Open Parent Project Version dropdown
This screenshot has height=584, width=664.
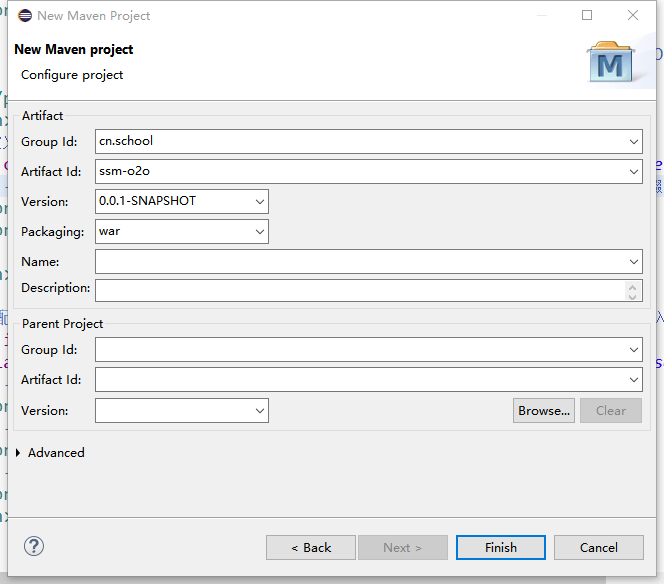tap(260, 411)
